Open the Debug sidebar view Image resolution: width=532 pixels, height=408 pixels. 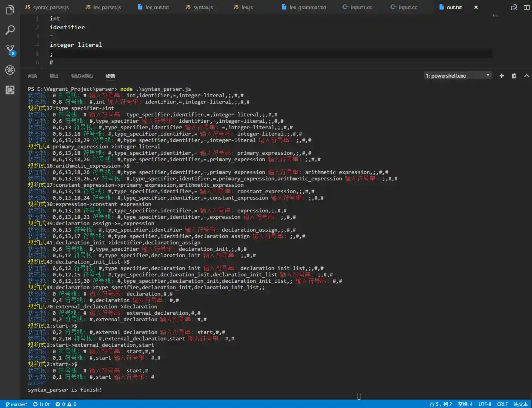click(10, 70)
